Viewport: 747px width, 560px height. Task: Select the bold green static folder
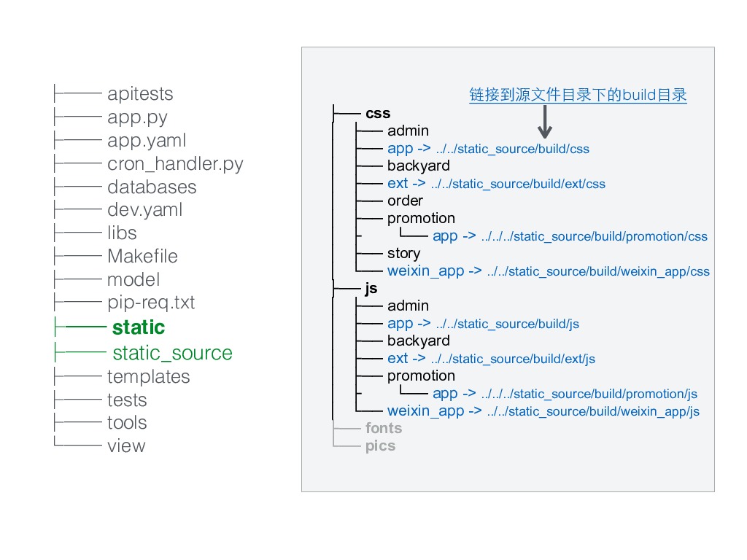coord(139,327)
